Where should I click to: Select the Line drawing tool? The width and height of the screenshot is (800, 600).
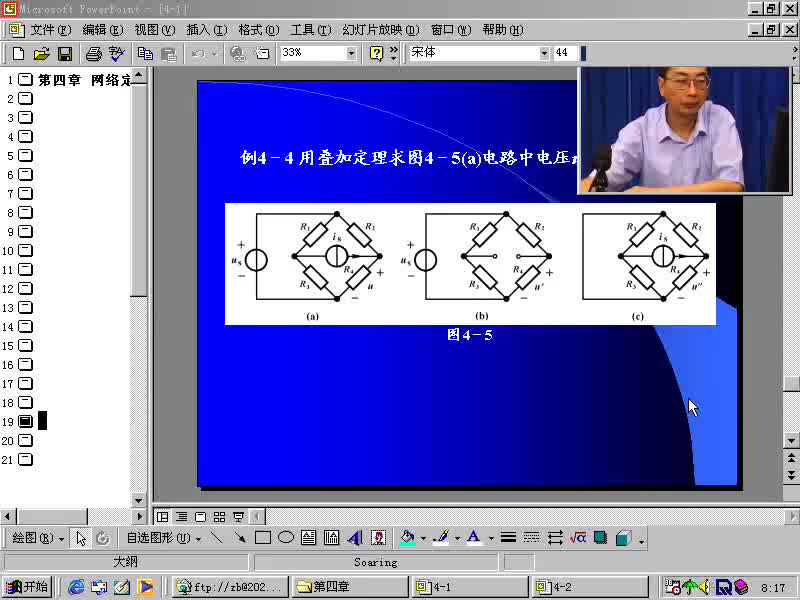(217, 537)
